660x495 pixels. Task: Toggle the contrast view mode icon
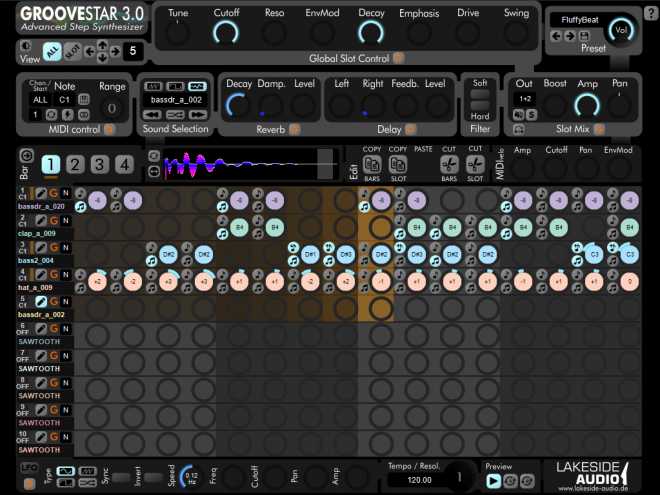pos(26,45)
